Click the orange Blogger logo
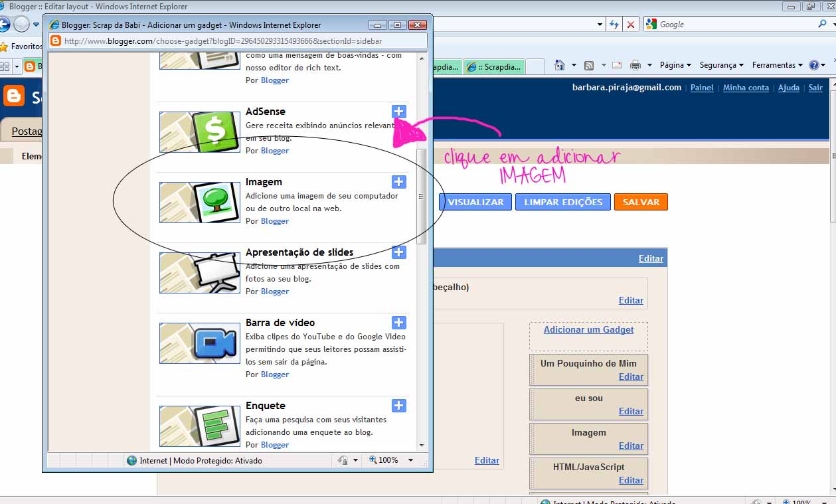 tap(13, 96)
